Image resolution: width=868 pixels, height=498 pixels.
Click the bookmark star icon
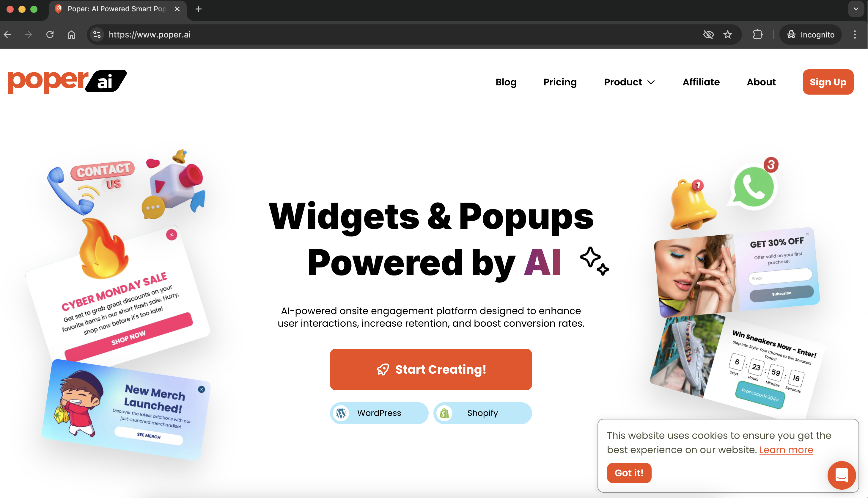coord(728,35)
